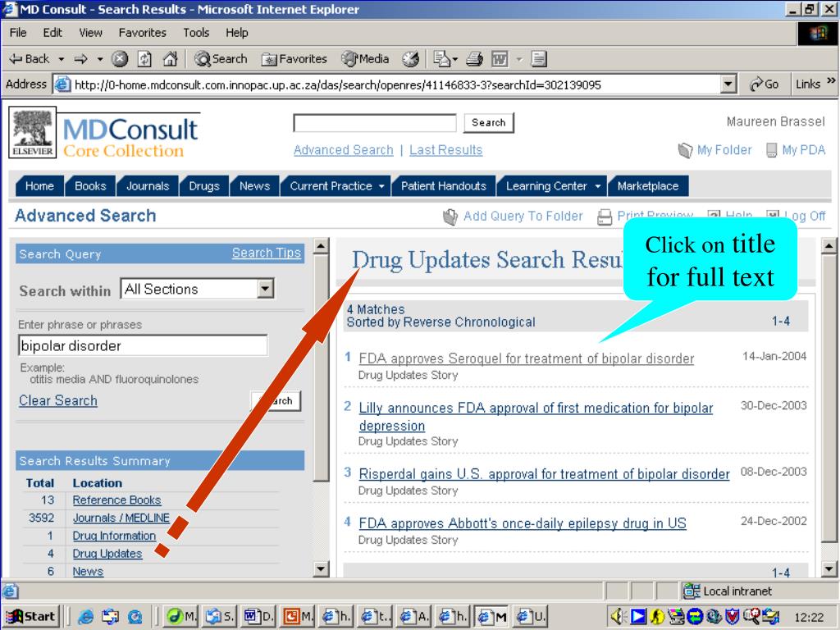840x630 pixels.
Task: Open FDA approves Seroquel article
Action: tap(527, 358)
